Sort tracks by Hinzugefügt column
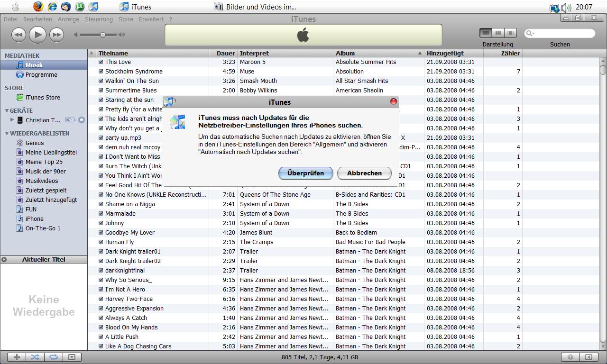Image resolution: width=607 pixels, height=364 pixels. tap(453, 53)
